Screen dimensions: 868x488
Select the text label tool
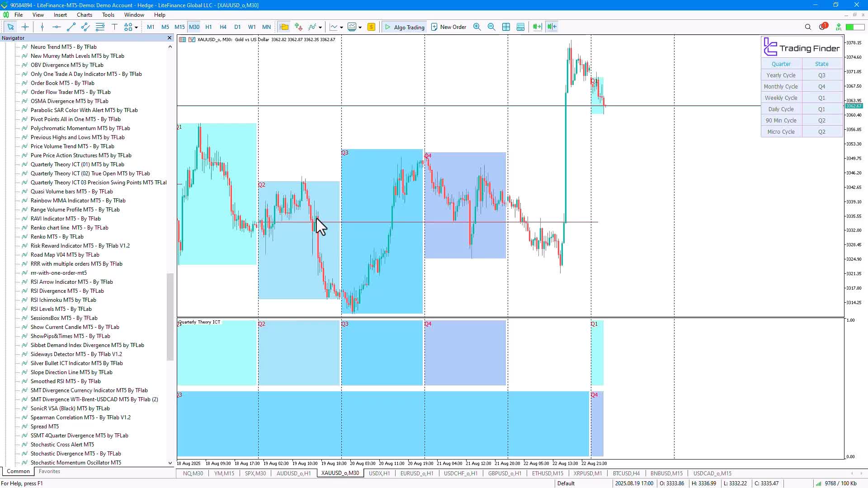coord(114,27)
